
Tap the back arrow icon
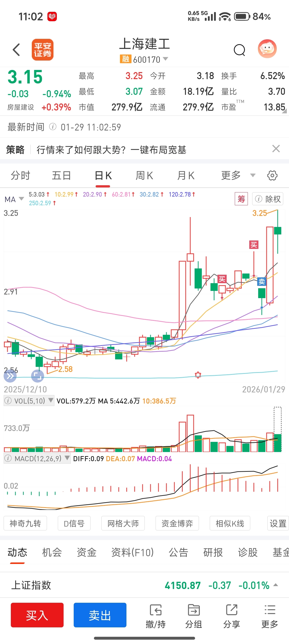coord(16,49)
